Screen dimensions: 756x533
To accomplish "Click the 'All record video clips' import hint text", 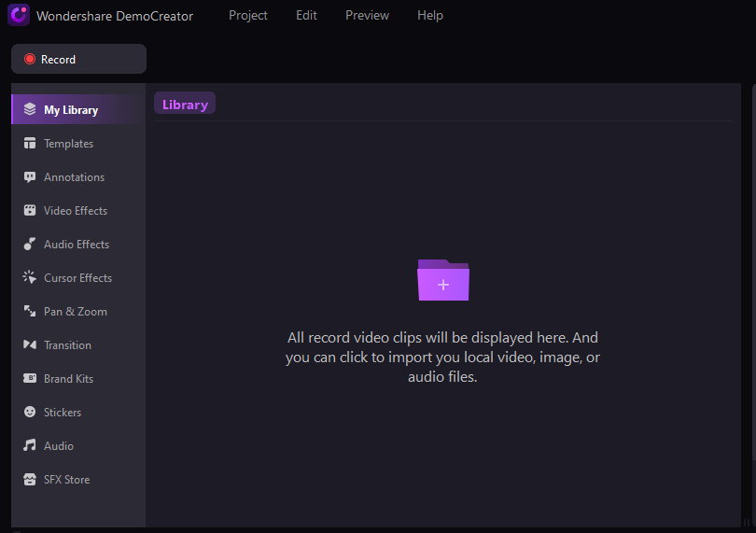I will 442,357.
